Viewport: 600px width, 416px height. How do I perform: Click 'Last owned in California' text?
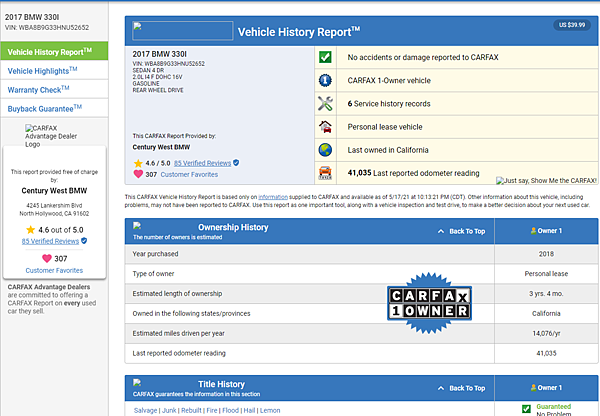[388, 150]
